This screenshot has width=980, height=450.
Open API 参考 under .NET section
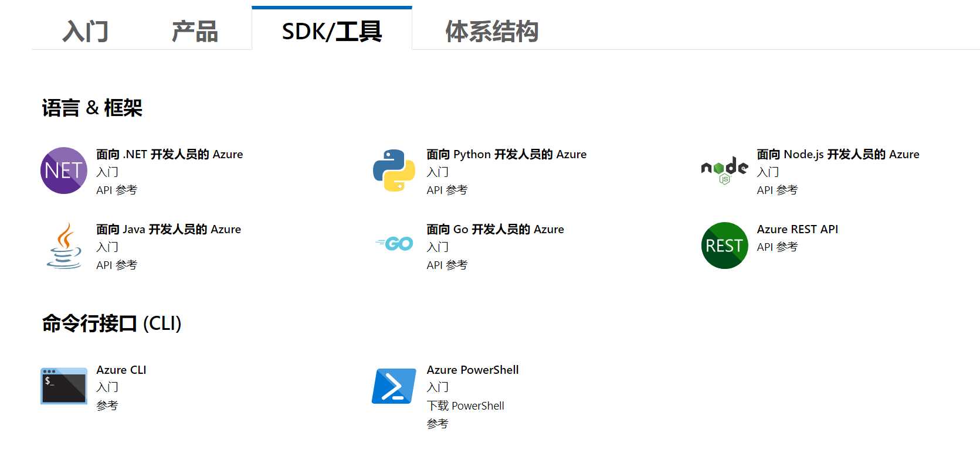[x=117, y=190]
